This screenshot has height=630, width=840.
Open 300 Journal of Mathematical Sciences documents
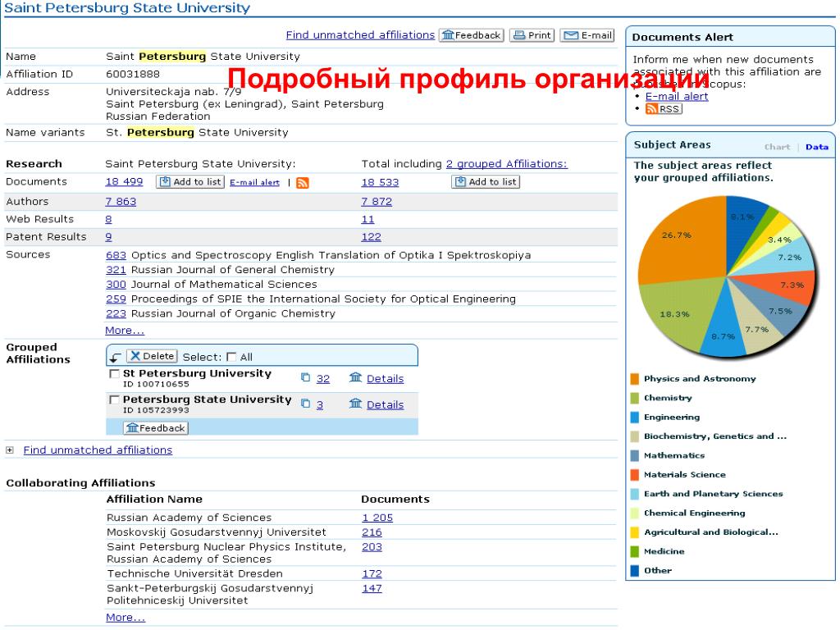[x=116, y=285]
